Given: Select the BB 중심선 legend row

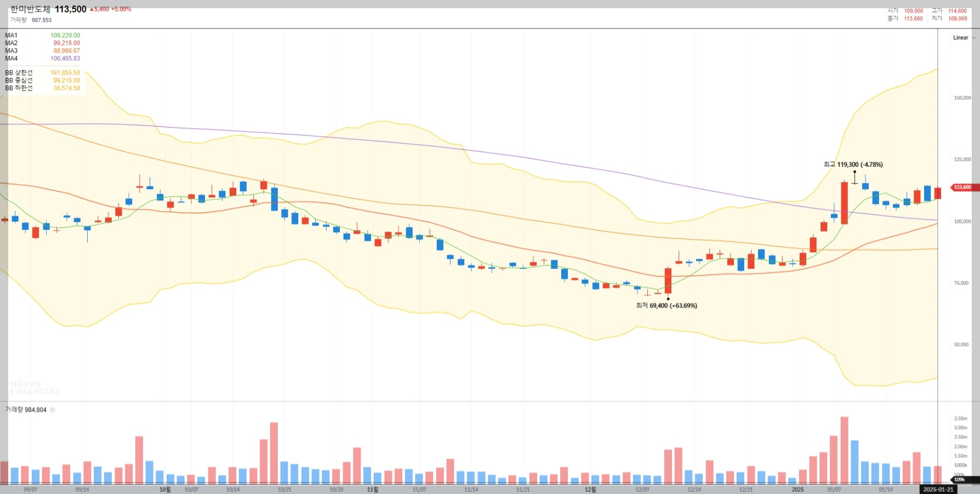Looking at the screenshot, I should (x=43, y=81).
